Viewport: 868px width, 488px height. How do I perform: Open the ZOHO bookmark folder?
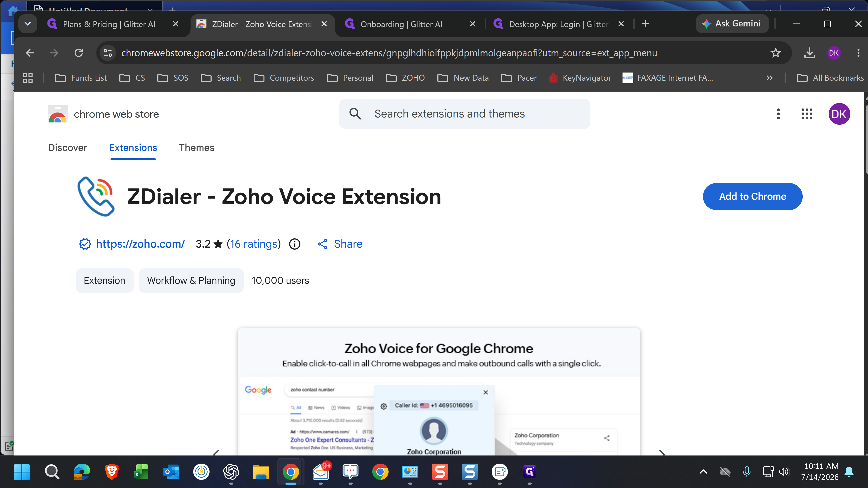pos(405,78)
